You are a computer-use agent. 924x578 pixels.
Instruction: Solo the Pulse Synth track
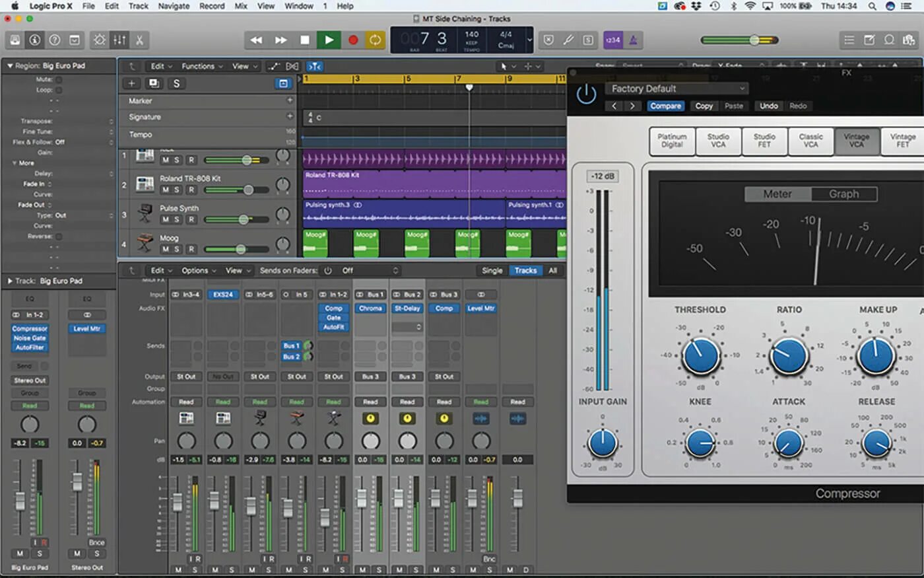pyautogui.click(x=177, y=219)
